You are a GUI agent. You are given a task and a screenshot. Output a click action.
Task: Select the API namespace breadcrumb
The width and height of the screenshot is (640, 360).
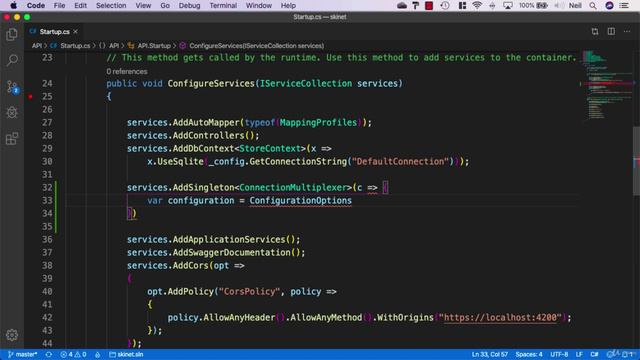[x=110, y=46]
